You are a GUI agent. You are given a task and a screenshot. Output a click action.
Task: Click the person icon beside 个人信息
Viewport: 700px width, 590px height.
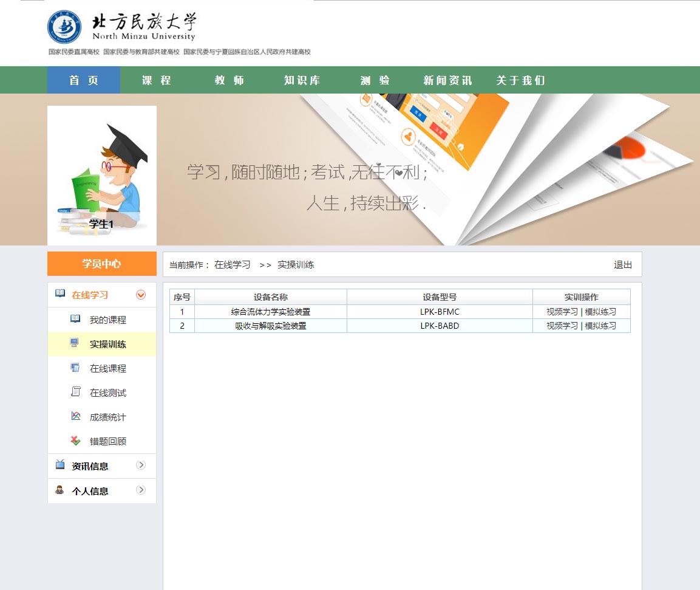coord(59,490)
